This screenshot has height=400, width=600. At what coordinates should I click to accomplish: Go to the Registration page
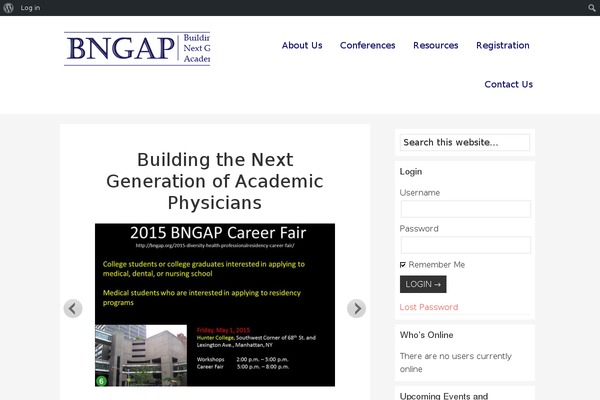tap(503, 45)
